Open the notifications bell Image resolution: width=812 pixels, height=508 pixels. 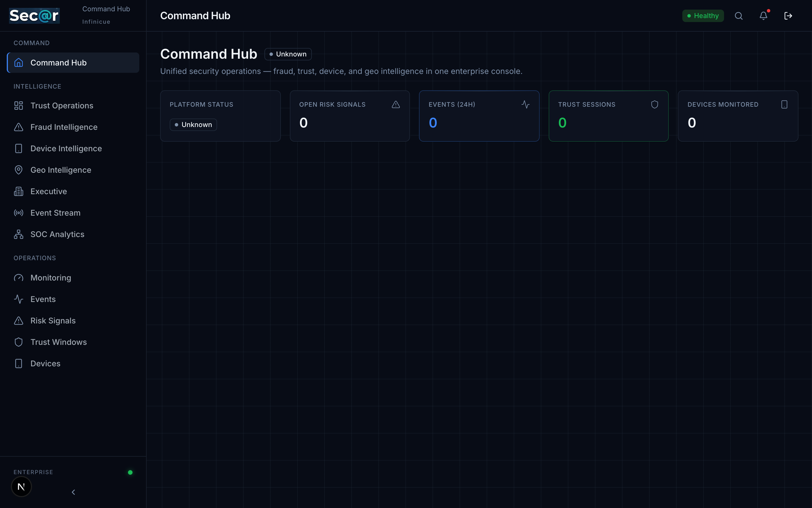763,16
